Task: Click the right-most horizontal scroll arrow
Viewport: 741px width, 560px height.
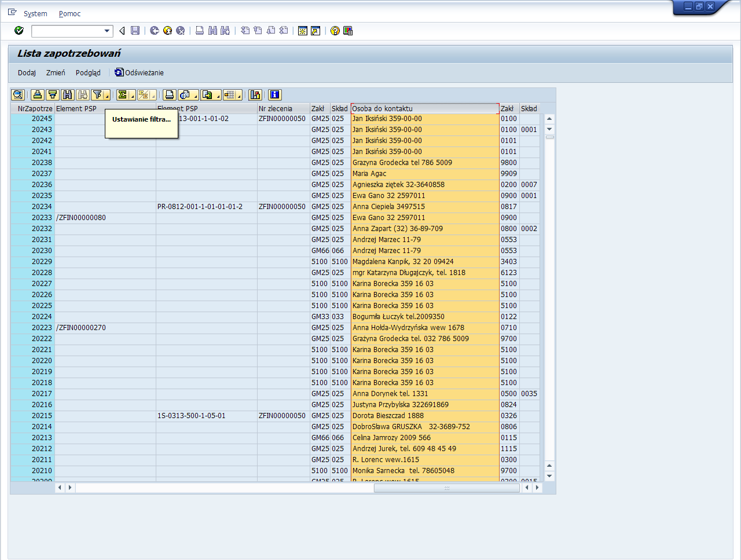Action: point(538,488)
